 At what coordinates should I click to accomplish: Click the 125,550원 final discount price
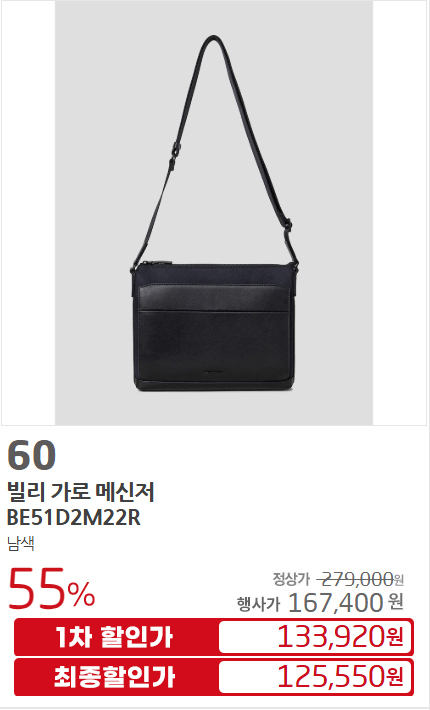[340, 676]
